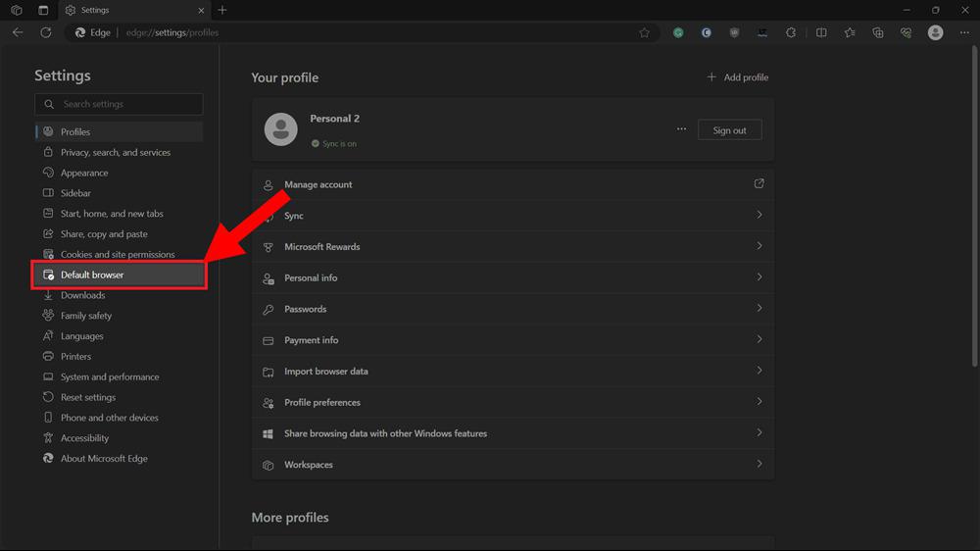The width and height of the screenshot is (980, 551).
Task: Click Import browser data label
Action: coord(326,372)
